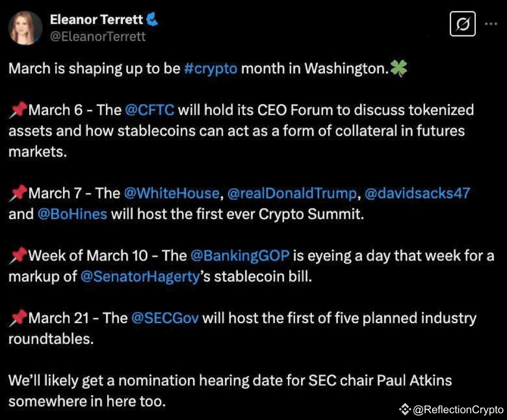Screen dimensions: 507x420
Task: Click the pushpin icon beside March 6
Action: pyautogui.click(x=18, y=110)
